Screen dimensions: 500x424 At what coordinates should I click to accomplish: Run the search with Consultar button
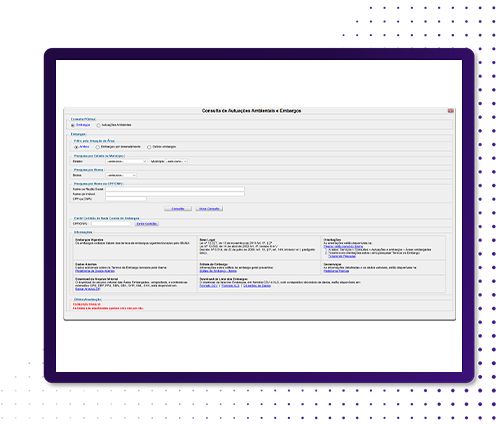coord(178,209)
